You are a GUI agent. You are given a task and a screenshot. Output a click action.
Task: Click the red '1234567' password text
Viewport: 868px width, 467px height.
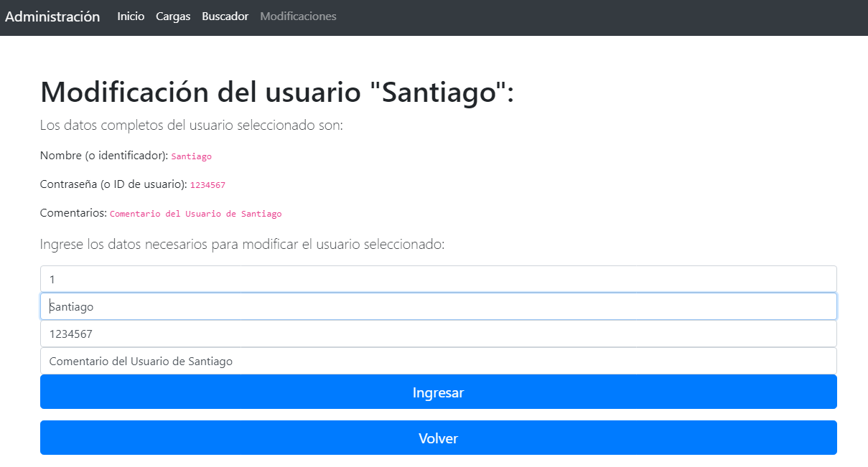tap(207, 184)
